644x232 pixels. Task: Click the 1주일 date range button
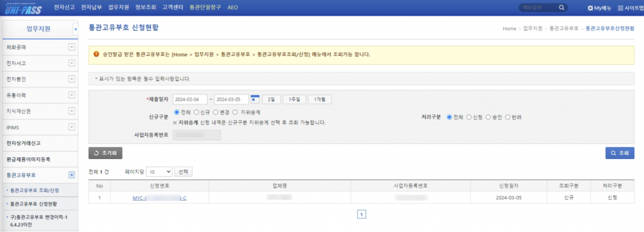(x=294, y=99)
